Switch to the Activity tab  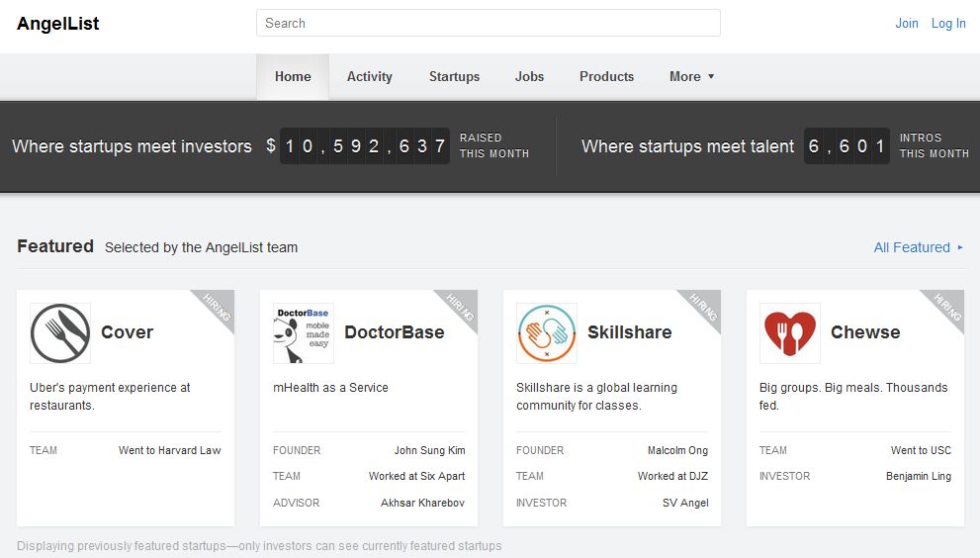(370, 76)
